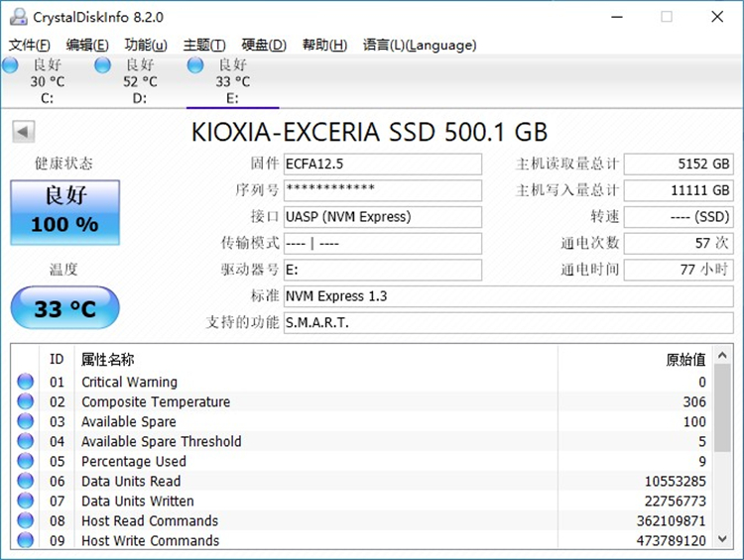Click the Critical Warning status orb
Screen dimensions: 744x560
26,383
